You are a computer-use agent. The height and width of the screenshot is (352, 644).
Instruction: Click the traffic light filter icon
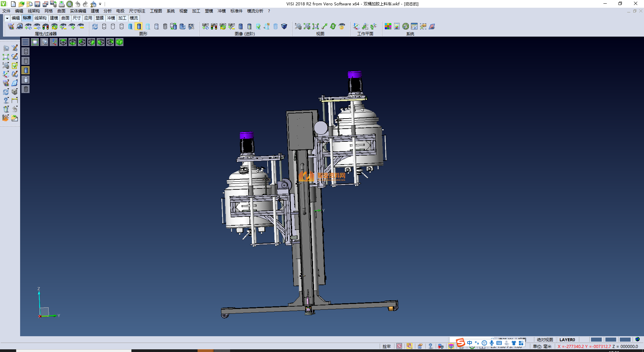(46, 27)
